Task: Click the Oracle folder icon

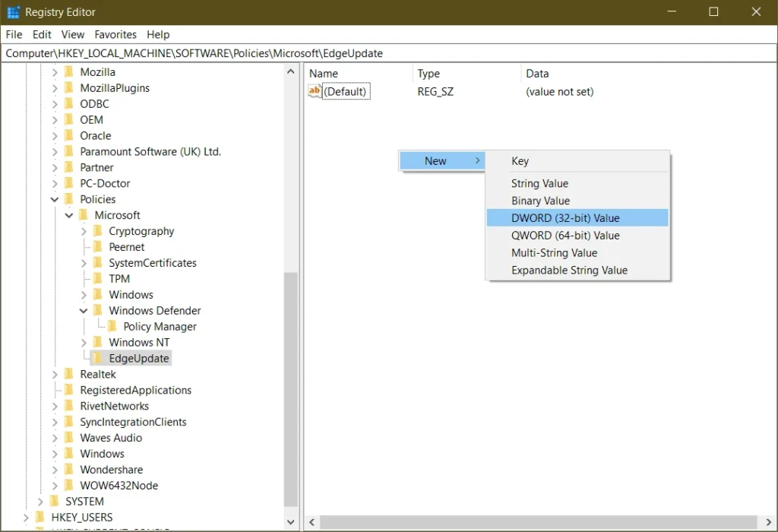Action: pos(69,135)
